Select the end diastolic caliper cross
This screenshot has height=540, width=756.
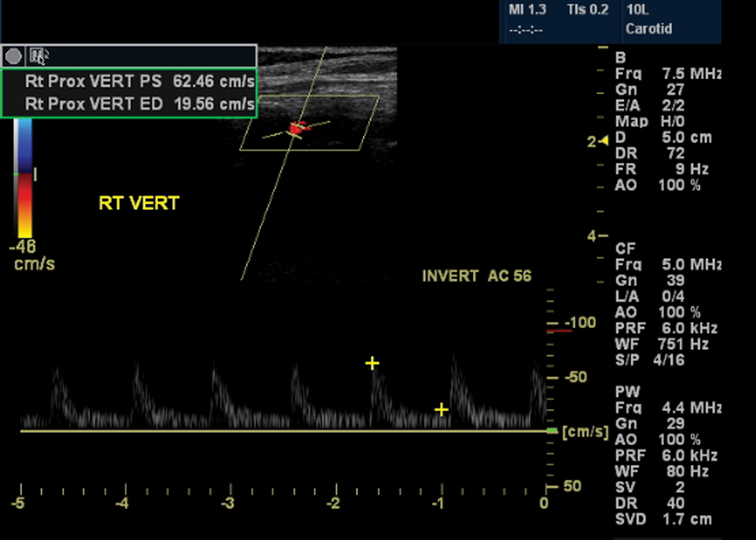(x=441, y=410)
